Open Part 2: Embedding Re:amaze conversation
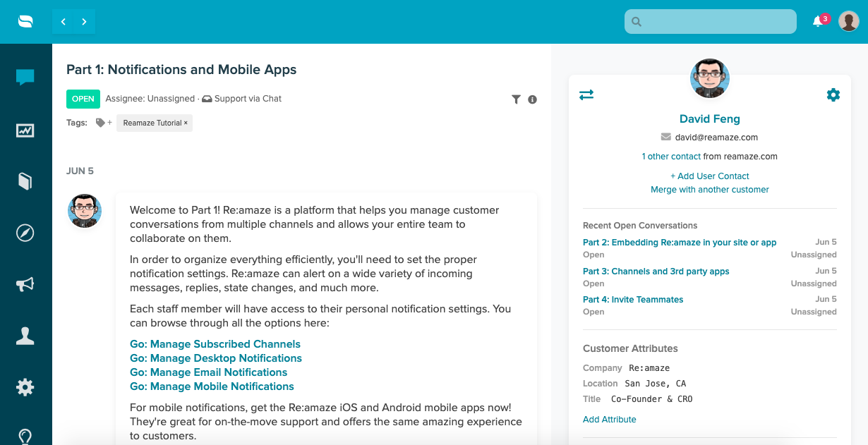Image resolution: width=868 pixels, height=445 pixels. (680, 243)
